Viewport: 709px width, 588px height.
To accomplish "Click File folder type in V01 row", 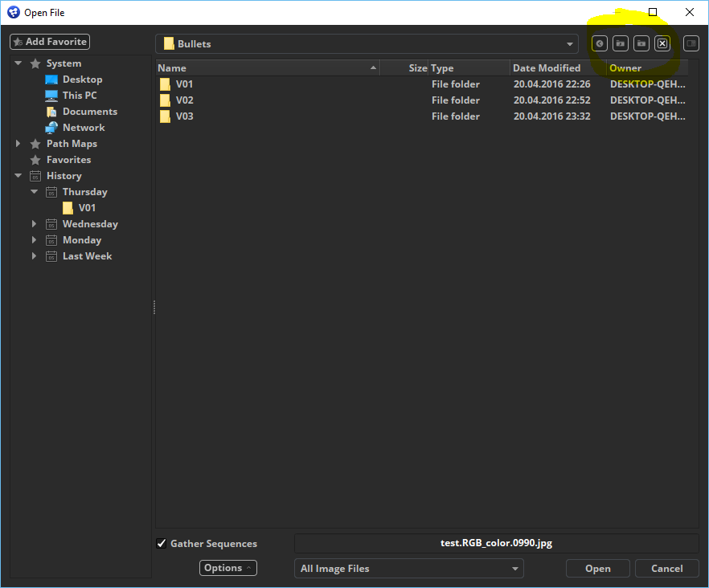I will [455, 84].
